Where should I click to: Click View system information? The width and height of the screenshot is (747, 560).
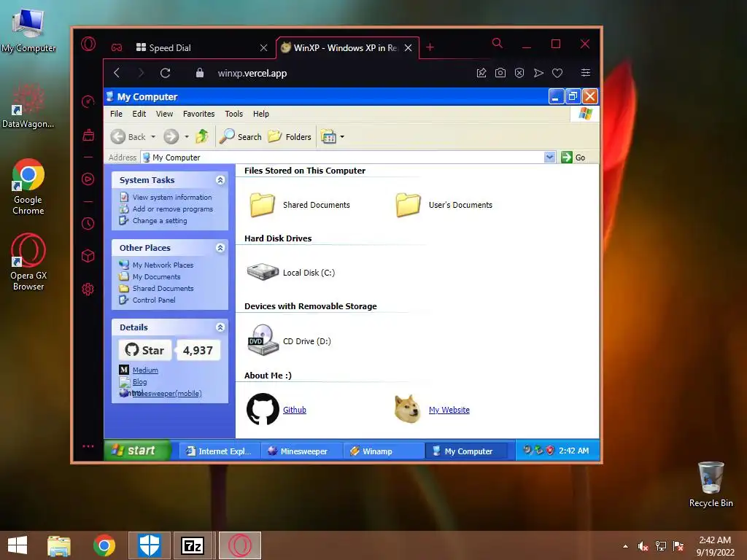(172, 197)
